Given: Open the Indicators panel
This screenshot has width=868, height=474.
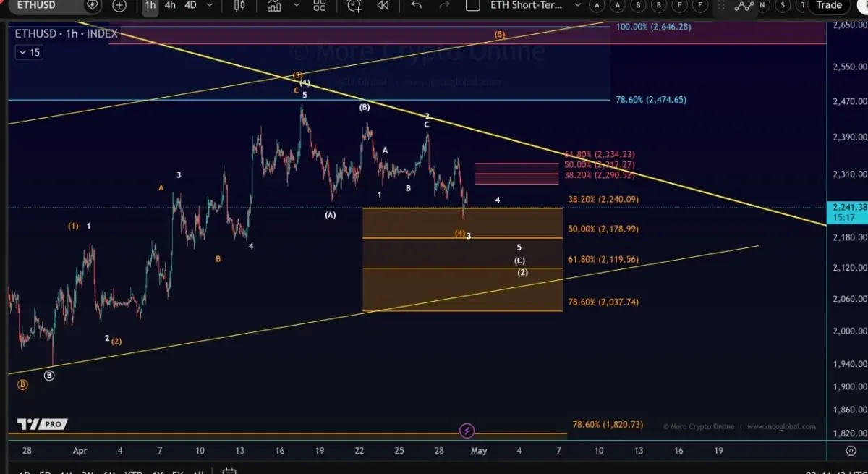Looking at the screenshot, I should coord(274,5).
